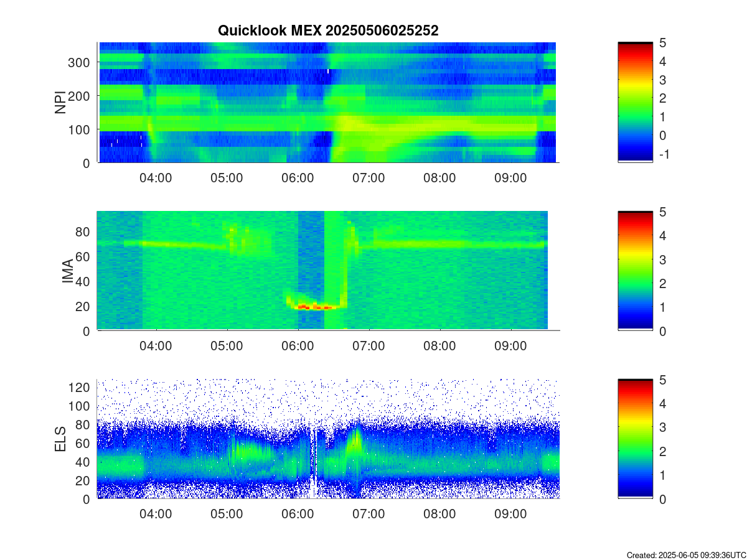This screenshot has height=560, width=747.
Task: Click the NPI axis label
Action: coord(61,103)
